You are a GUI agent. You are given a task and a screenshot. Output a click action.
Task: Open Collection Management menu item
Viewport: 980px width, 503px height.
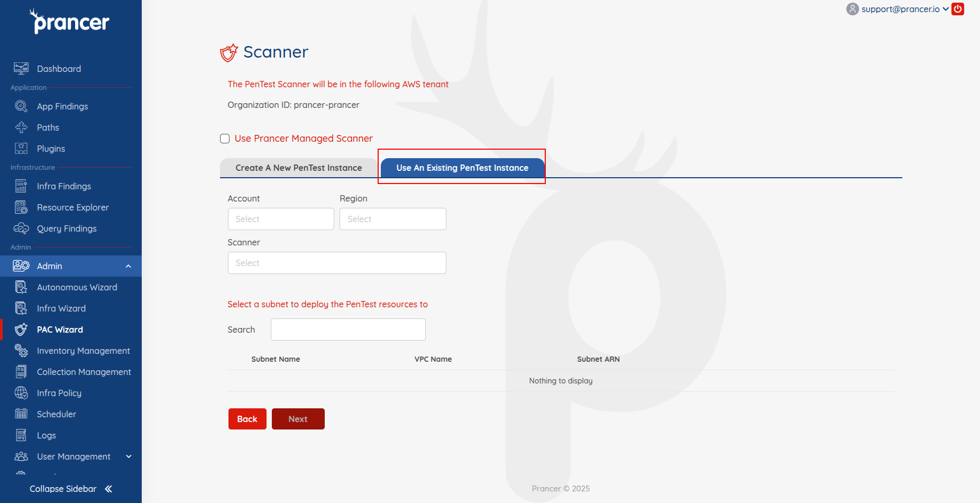coord(84,372)
